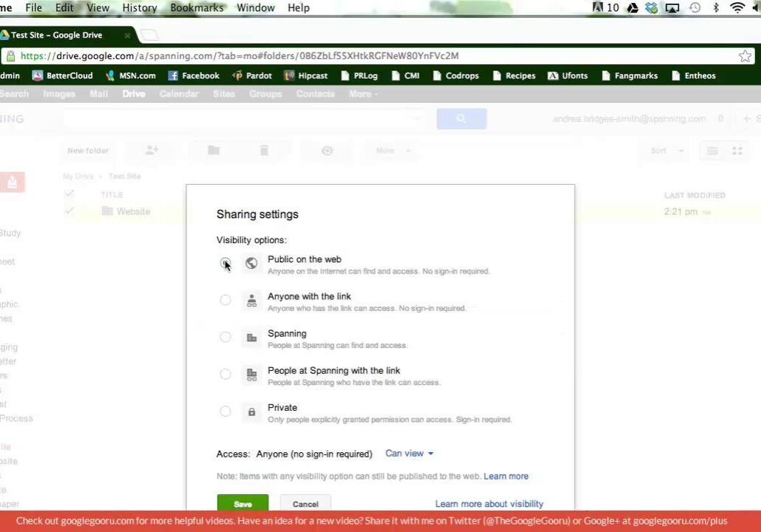Screen dimensions: 761x532
Task: Open the Bookmarks menu
Action: pos(197,8)
